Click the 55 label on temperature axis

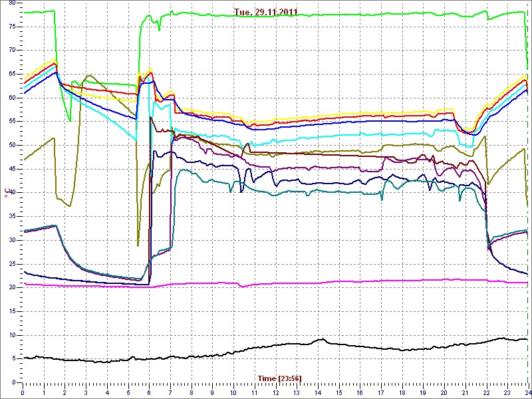(12, 122)
